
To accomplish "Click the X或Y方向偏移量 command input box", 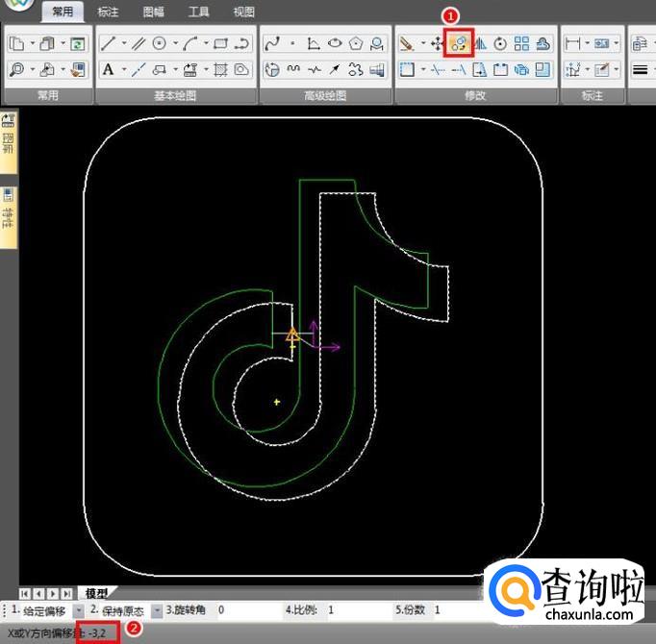I will [102, 632].
